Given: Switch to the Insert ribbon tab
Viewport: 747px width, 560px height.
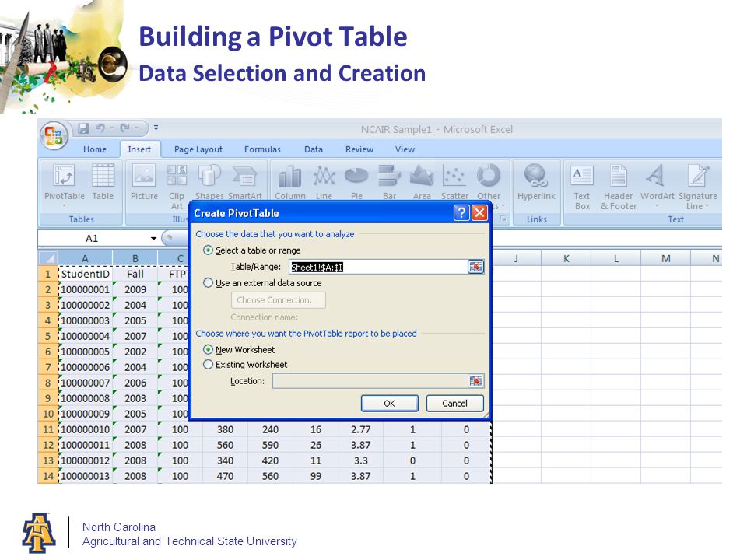Looking at the screenshot, I should point(139,149).
